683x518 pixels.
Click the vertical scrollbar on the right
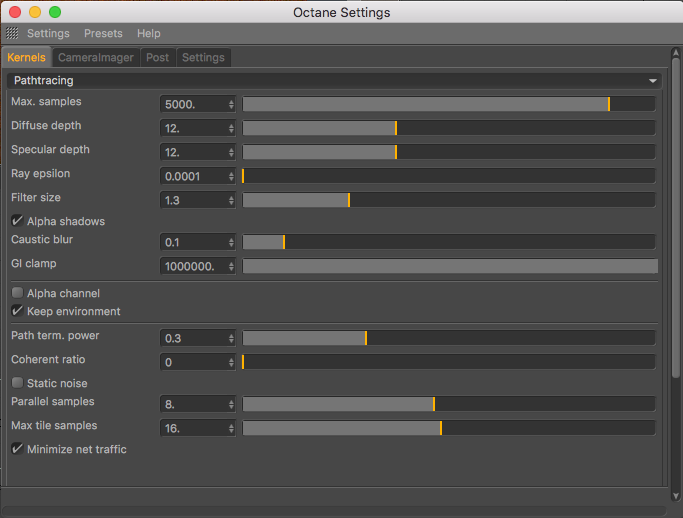675,220
